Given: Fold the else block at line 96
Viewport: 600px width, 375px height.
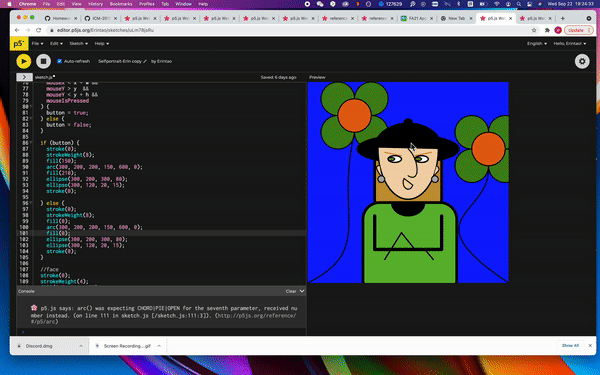Looking at the screenshot, I should (x=31, y=203).
